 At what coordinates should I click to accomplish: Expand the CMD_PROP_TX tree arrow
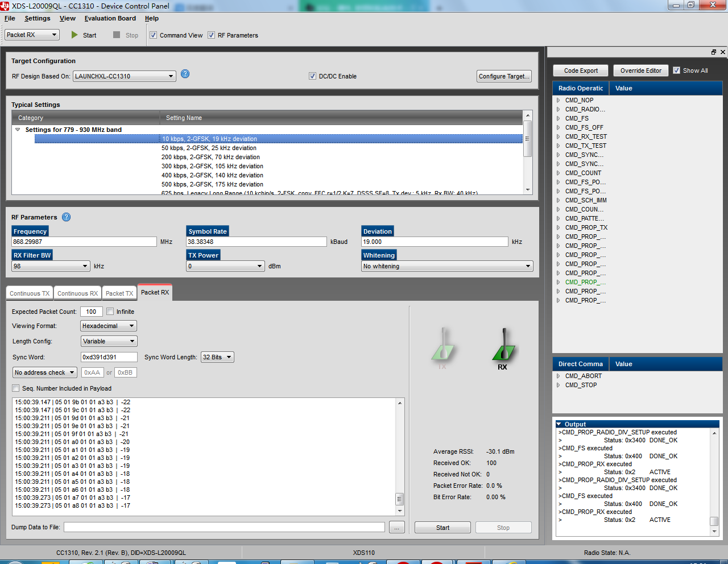pos(559,227)
